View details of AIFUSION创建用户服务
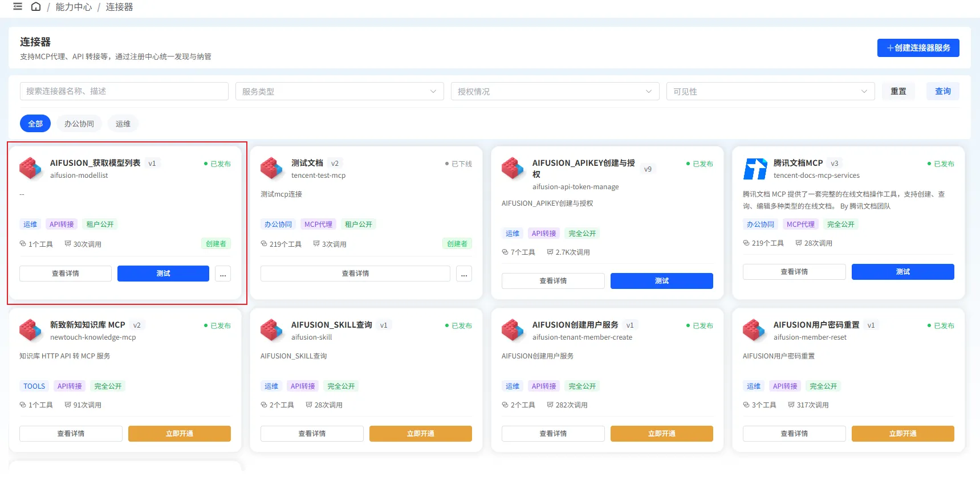This screenshot has height=477, width=980. click(x=553, y=434)
